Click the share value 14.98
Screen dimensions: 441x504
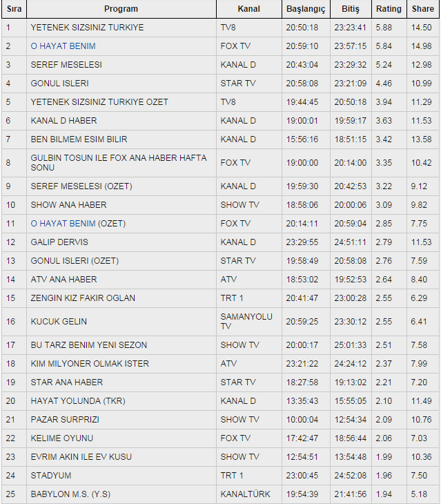[421, 46]
